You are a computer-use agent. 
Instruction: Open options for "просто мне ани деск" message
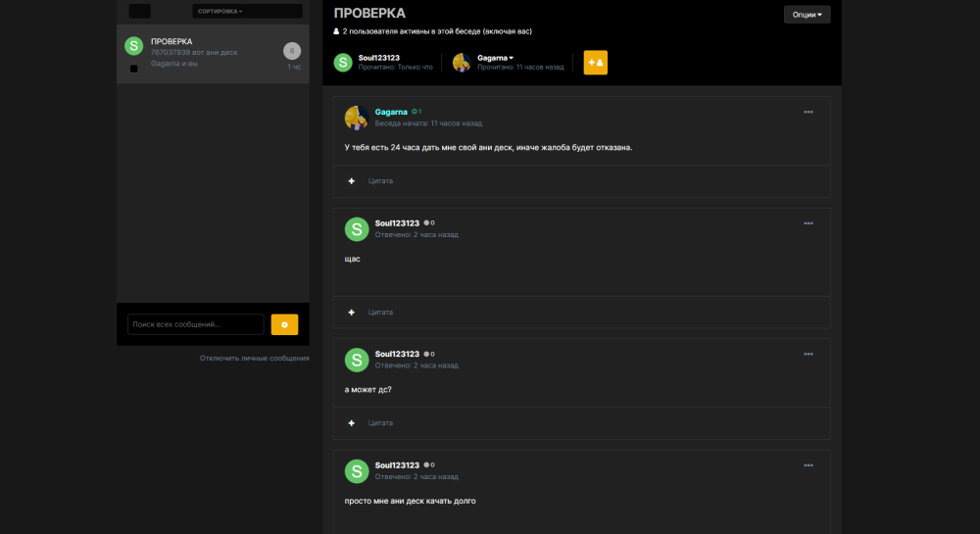pos(808,465)
